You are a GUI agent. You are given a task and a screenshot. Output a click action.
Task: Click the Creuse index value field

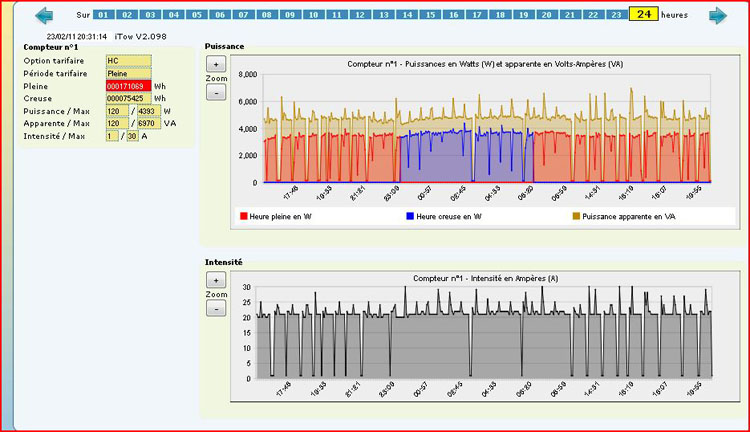[128, 99]
